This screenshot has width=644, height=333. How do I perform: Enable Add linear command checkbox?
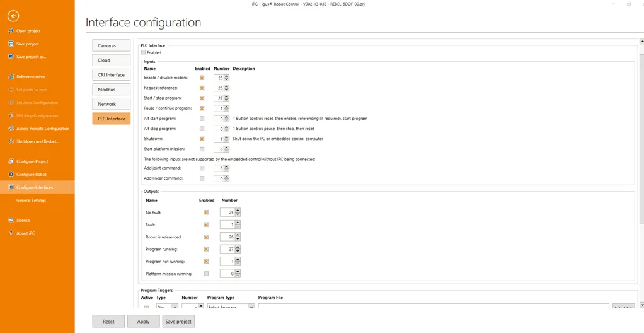(202, 178)
